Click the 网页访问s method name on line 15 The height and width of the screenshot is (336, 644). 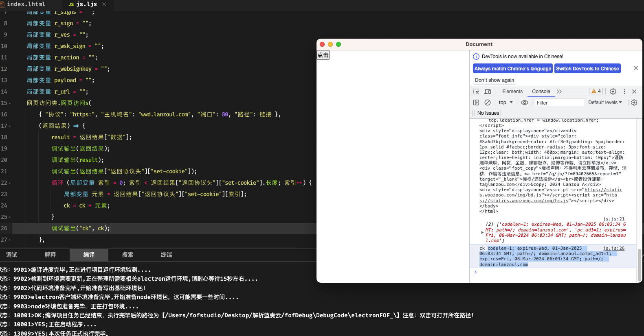[75, 103]
